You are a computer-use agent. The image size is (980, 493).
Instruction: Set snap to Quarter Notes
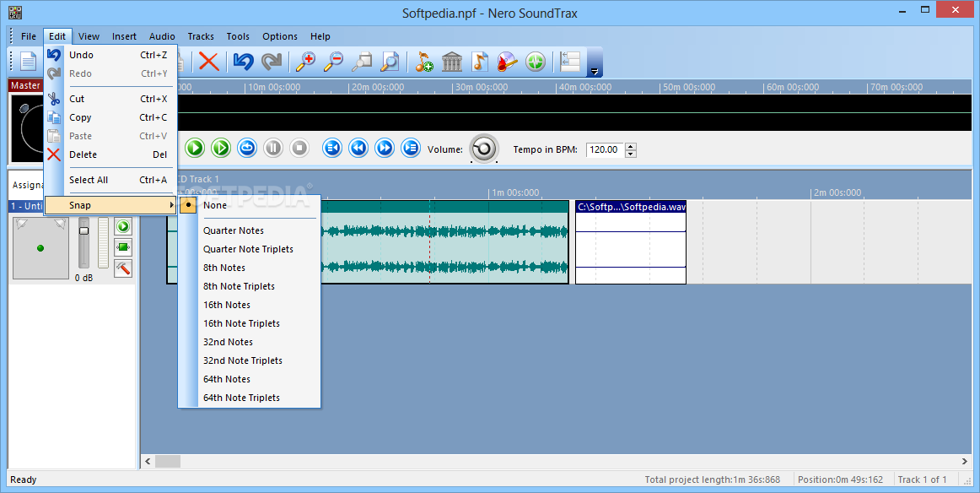pos(250,230)
